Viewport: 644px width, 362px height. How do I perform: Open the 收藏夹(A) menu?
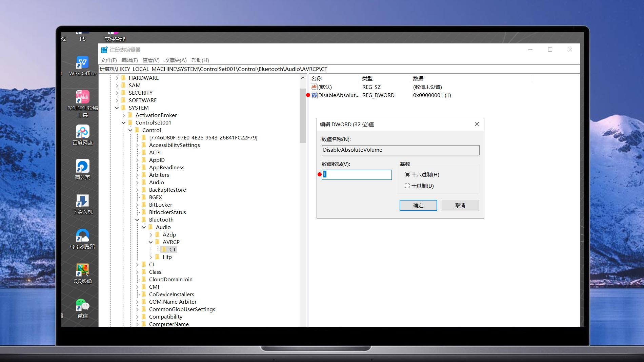point(175,60)
